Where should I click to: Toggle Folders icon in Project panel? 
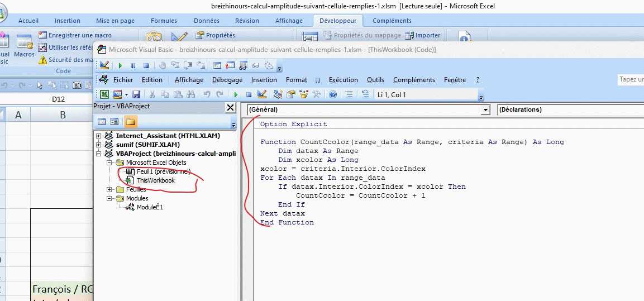131,122
